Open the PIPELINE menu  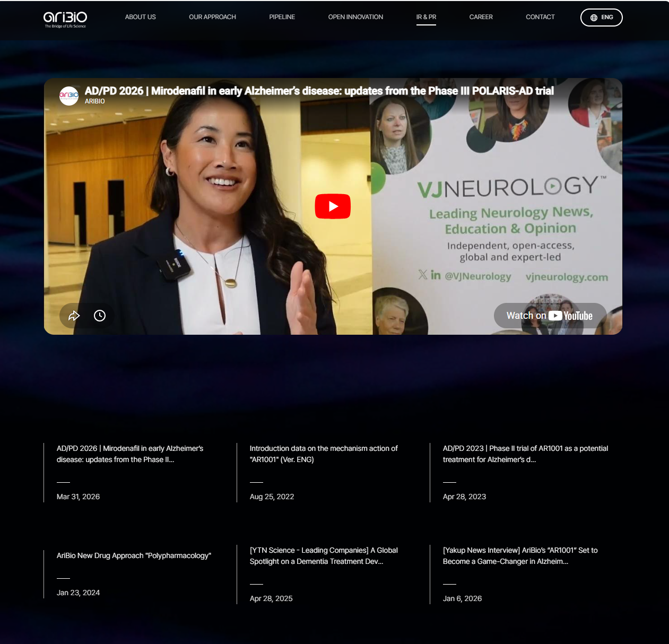coord(282,17)
